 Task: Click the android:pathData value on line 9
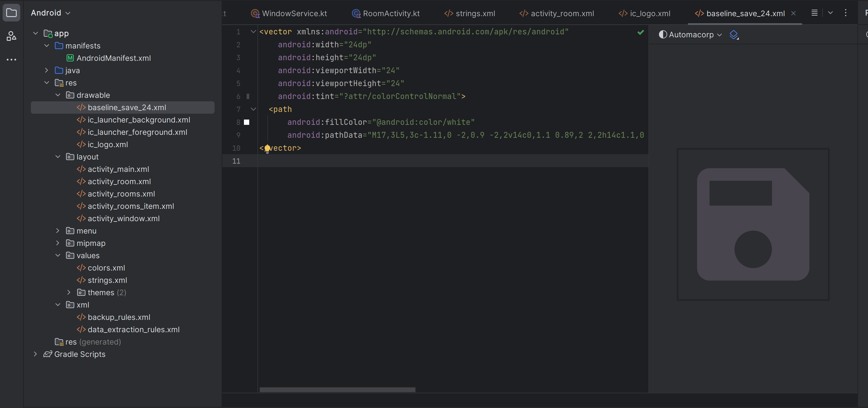click(505, 135)
